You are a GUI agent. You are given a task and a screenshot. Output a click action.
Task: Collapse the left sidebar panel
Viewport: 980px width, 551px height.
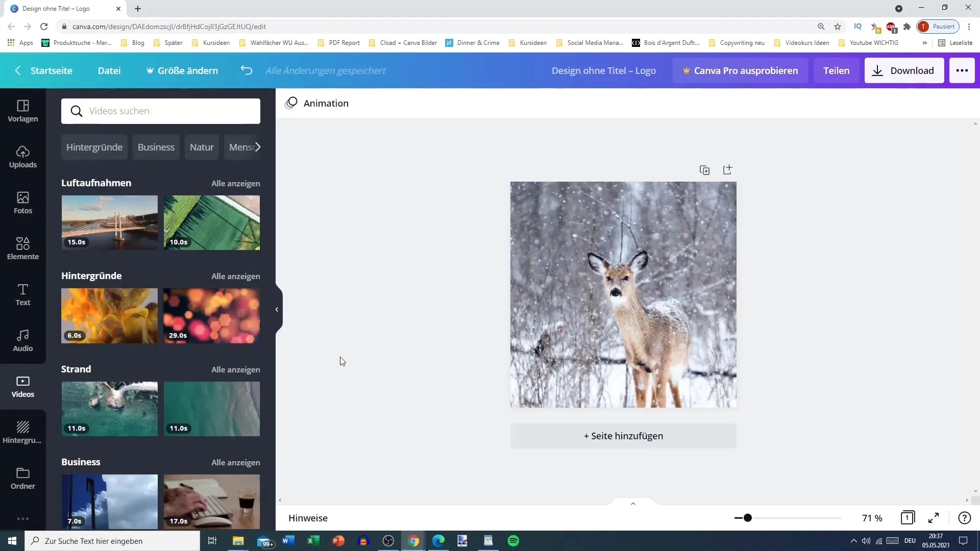[x=277, y=310]
